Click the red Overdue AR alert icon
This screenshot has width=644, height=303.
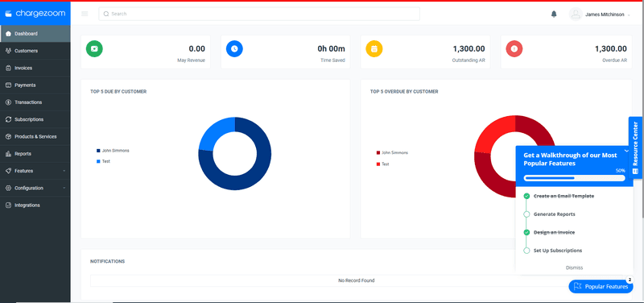tap(514, 48)
